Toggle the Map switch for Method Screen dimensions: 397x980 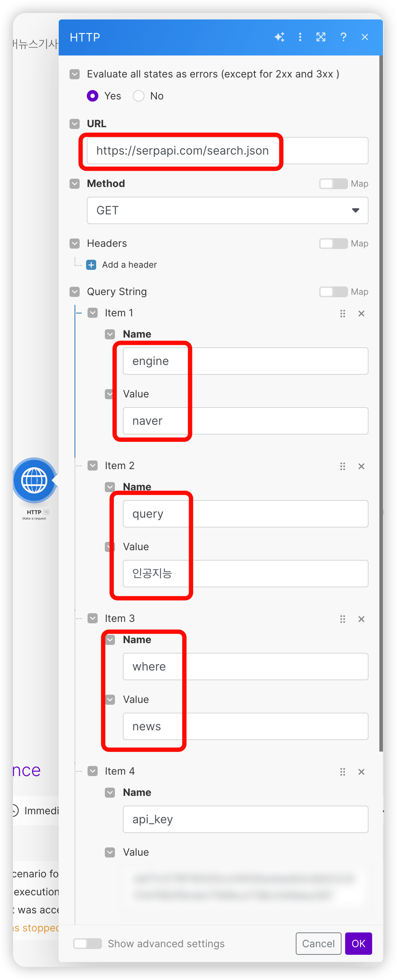[333, 184]
